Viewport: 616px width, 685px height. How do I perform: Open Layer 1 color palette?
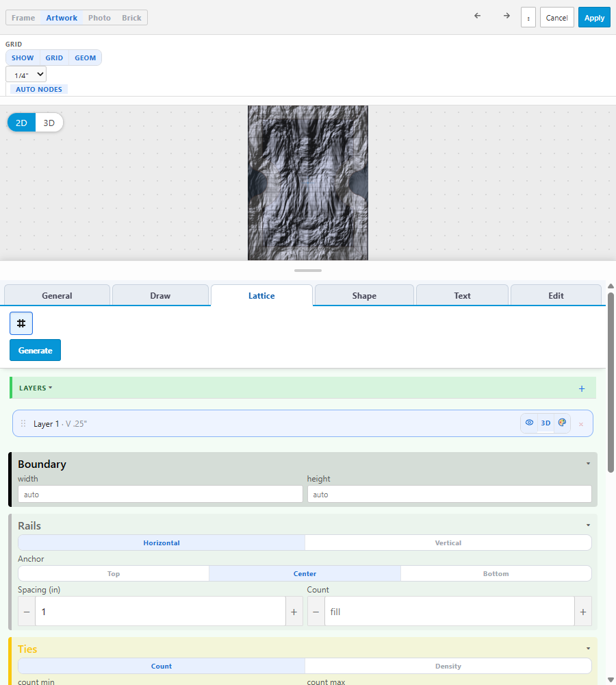[x=563, y=423]
